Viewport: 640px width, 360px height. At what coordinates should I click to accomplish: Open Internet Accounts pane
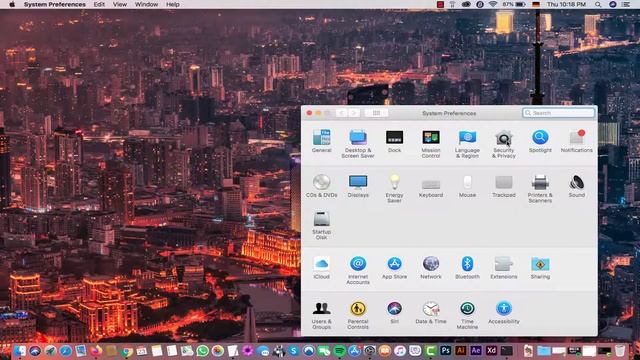click(358, 270)
